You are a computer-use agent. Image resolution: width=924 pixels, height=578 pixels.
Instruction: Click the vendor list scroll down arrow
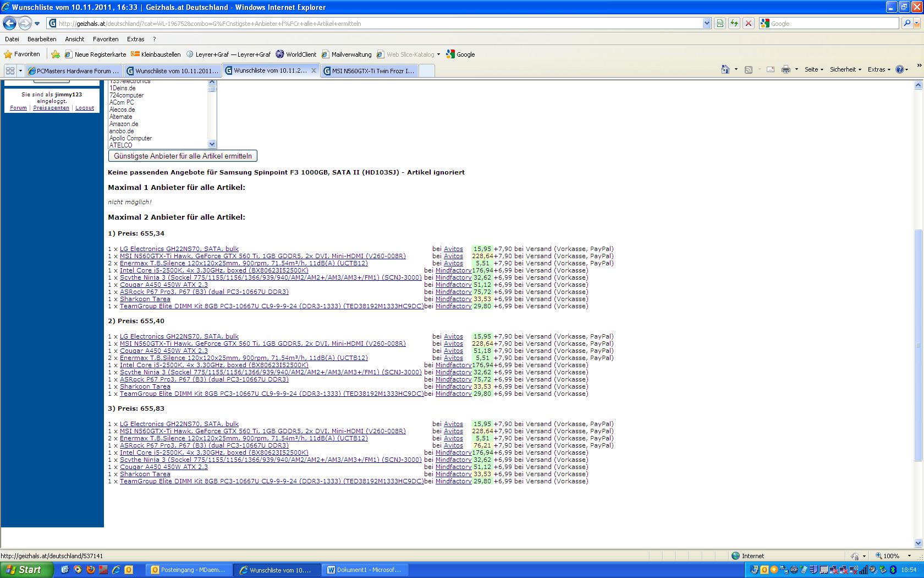pos(212,144)
